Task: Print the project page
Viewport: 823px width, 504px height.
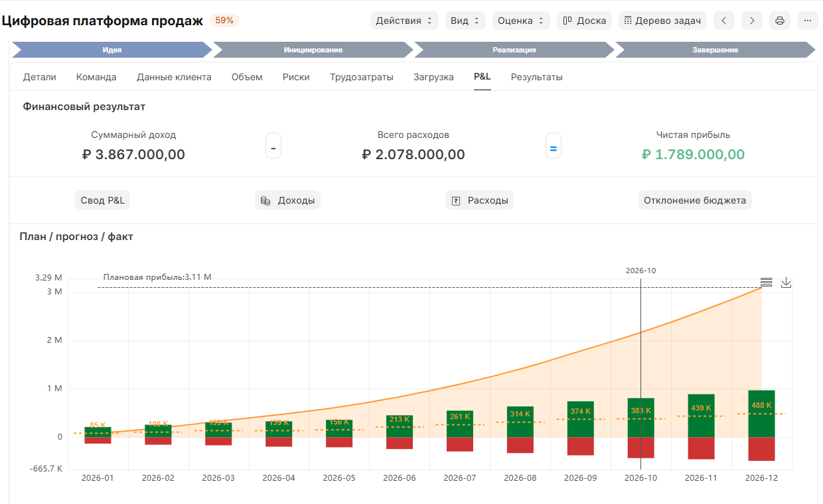Action: (x=780, y=21)
